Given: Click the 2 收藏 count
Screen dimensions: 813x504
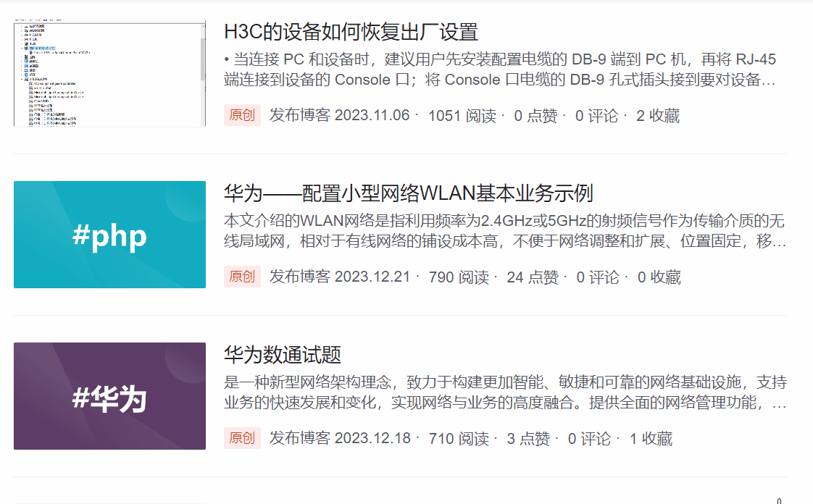Looking at the screenshot, I should [x=658, y=116].
